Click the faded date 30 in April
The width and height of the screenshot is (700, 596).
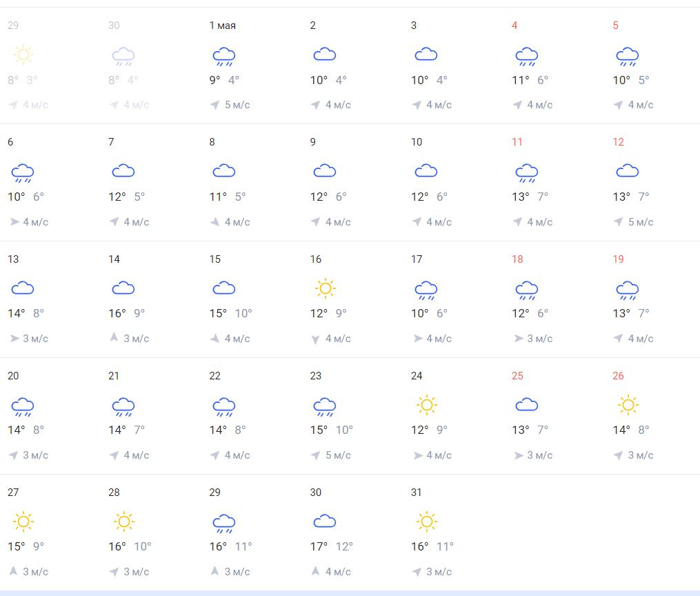point(114,26)
